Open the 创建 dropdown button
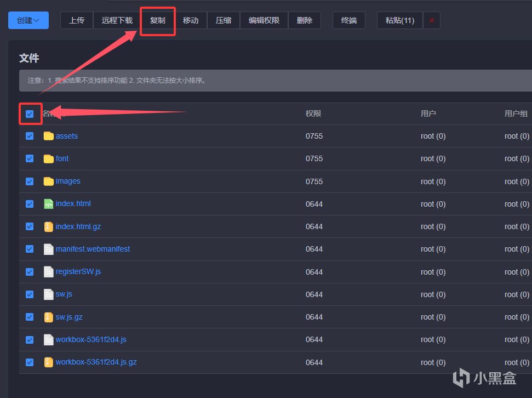 [x=28, y=20]
